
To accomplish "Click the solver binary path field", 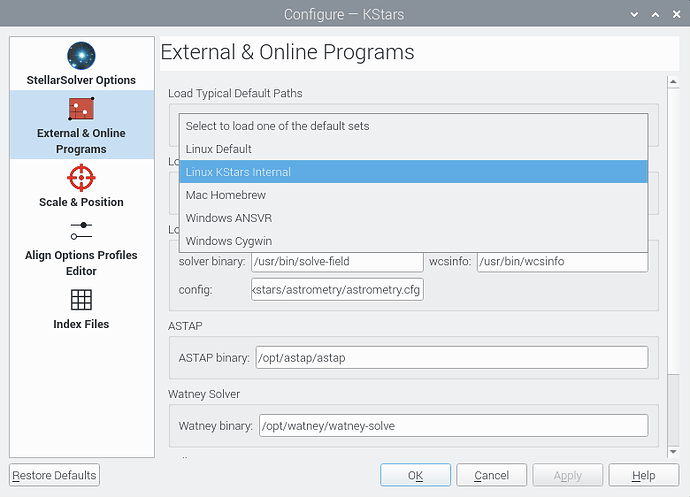I will [337, 261].
